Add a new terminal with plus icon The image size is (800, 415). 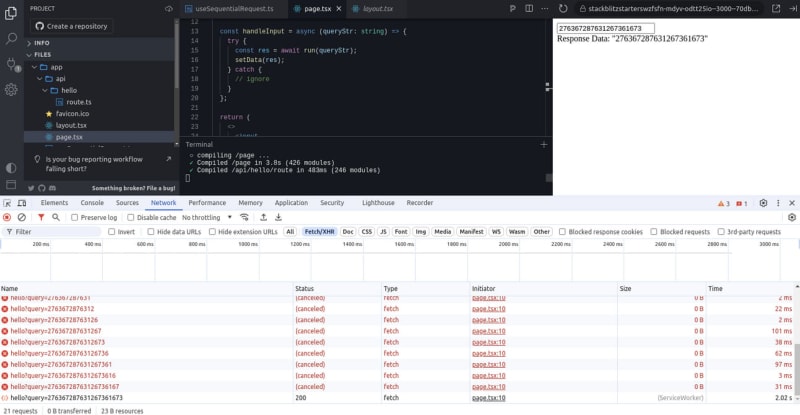tap(543, 144)
